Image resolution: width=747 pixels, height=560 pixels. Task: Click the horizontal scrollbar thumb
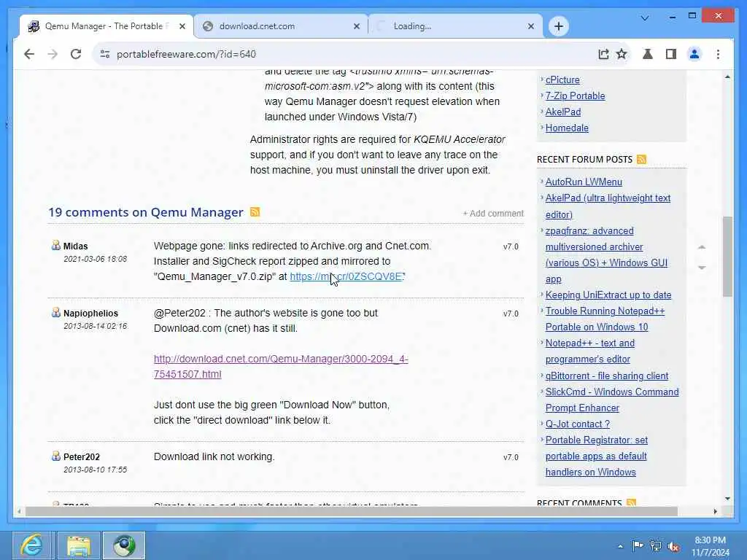coord(351,511)
